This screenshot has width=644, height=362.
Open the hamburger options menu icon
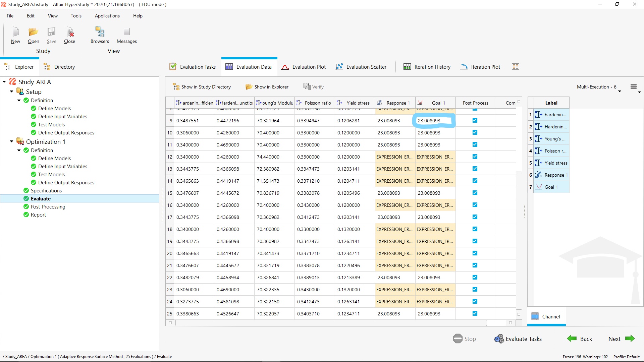pos(634,86)
